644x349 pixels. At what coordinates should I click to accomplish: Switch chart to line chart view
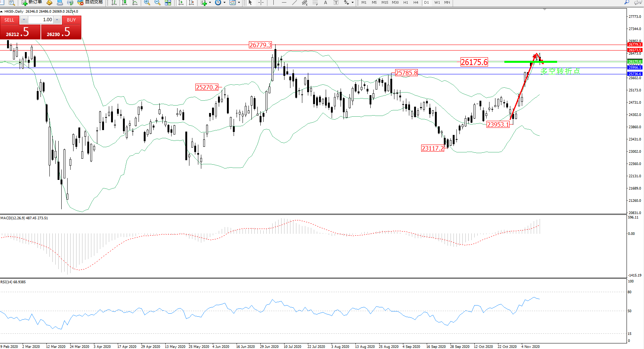(135, 3)
